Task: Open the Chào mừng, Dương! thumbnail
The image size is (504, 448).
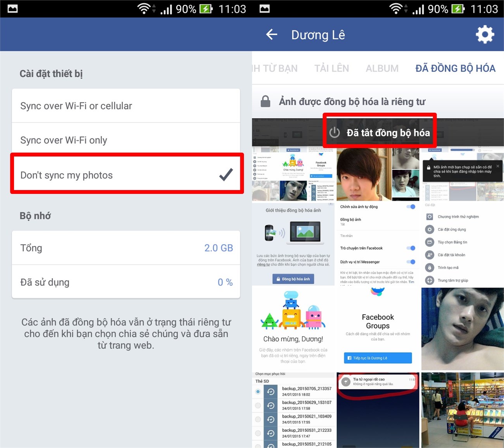Action: coord(293,329)
